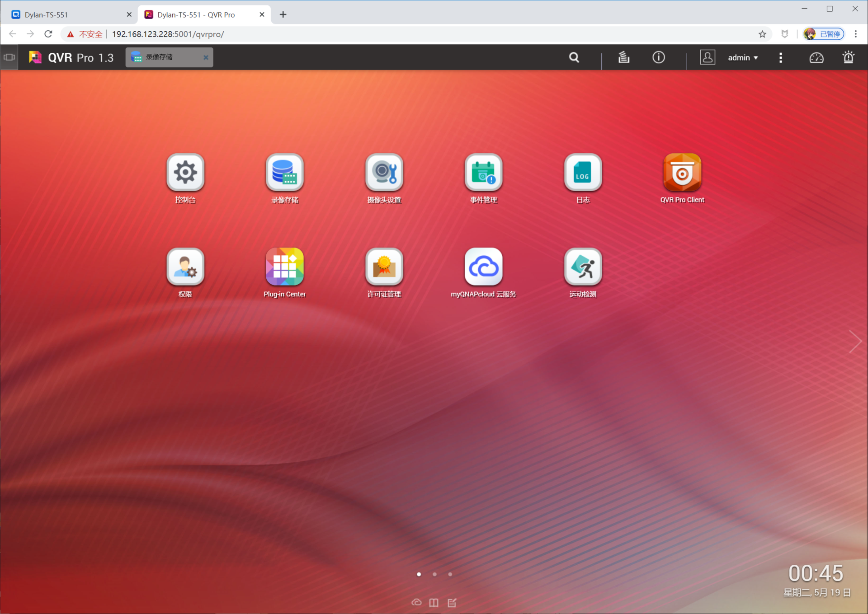The width and height of the screenshot is (868, 614).
Task: Select the second desktop page dot
Action: (434, 574)
